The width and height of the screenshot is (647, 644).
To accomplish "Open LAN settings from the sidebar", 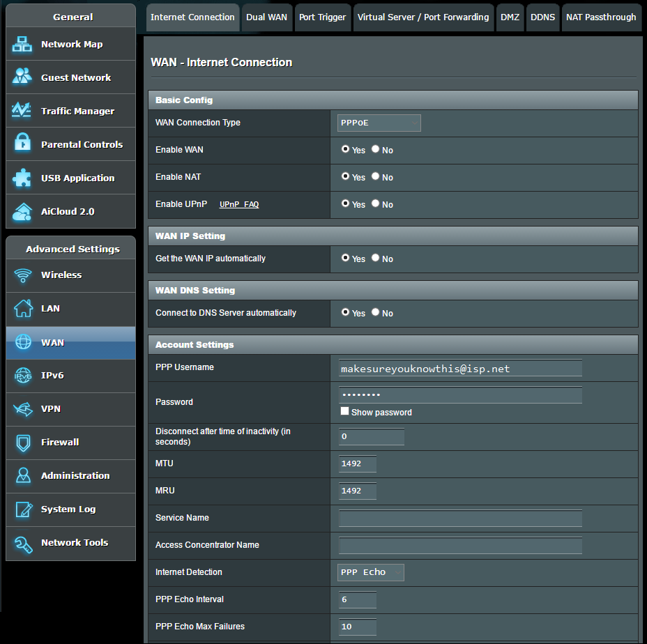I will pos(70,309).
